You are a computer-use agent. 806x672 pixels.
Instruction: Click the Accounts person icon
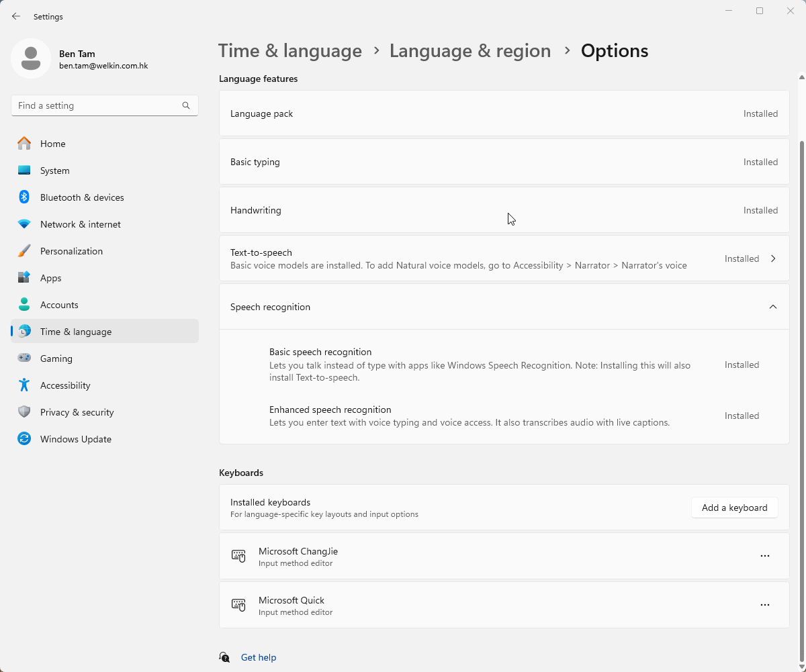tap(24, 305)
